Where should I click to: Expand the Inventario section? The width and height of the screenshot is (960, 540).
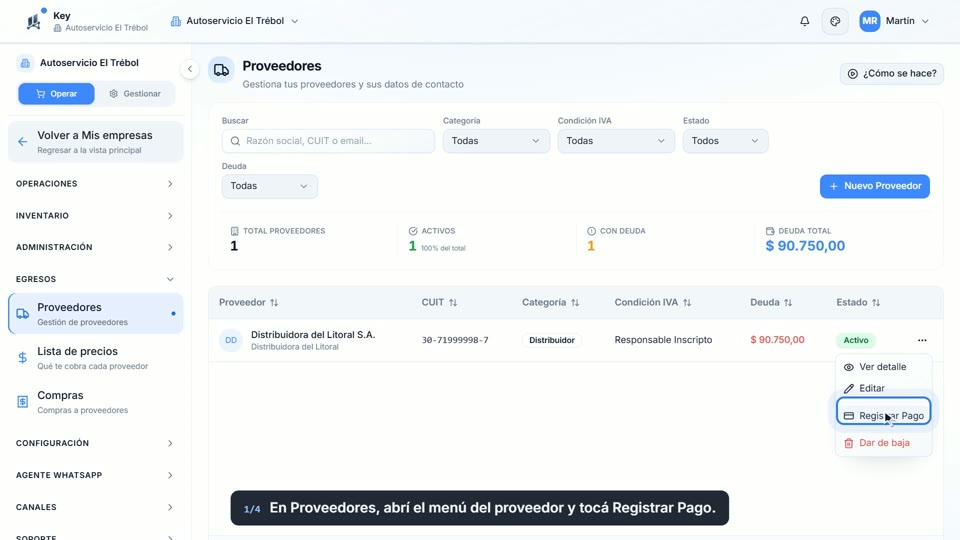(x=94, y=216)
